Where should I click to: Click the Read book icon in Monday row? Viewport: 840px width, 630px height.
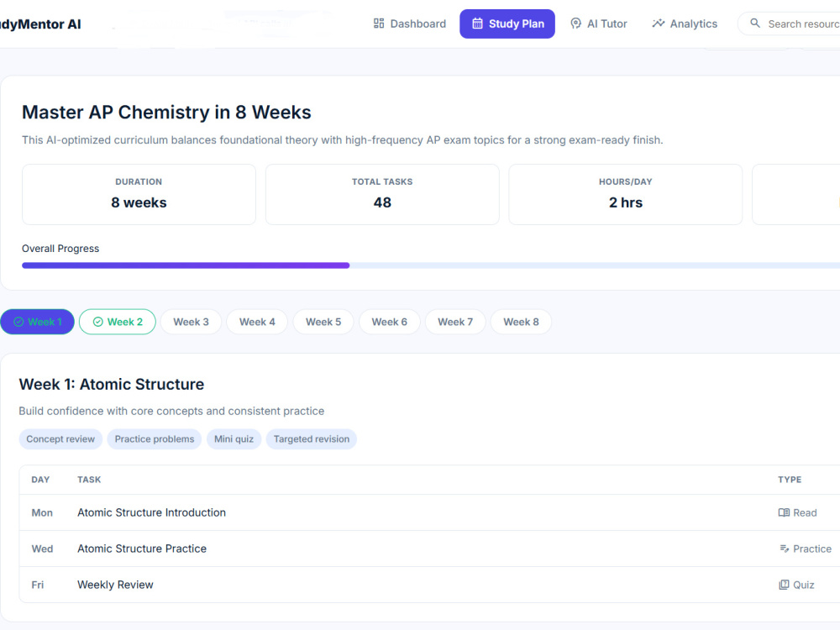click(784, 512)
